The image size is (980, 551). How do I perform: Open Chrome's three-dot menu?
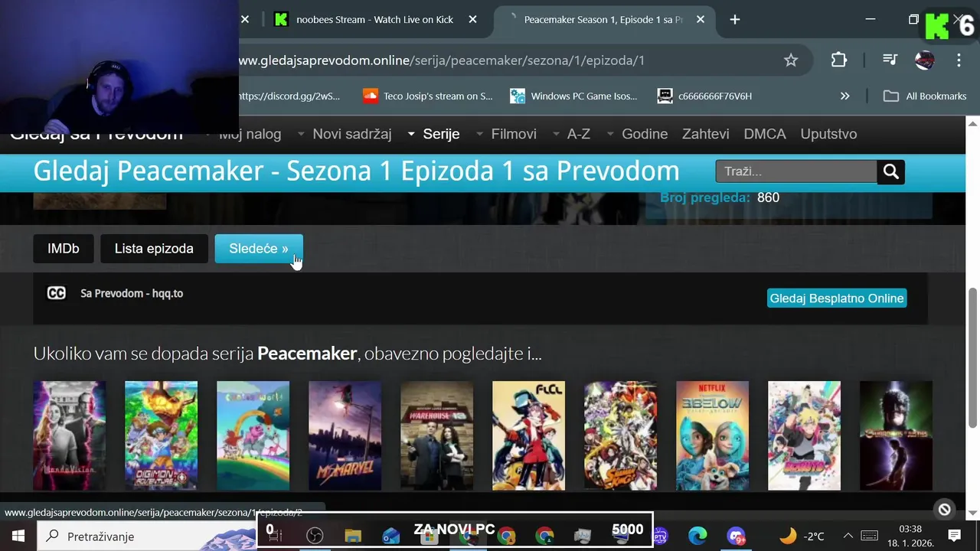[959, 60]
